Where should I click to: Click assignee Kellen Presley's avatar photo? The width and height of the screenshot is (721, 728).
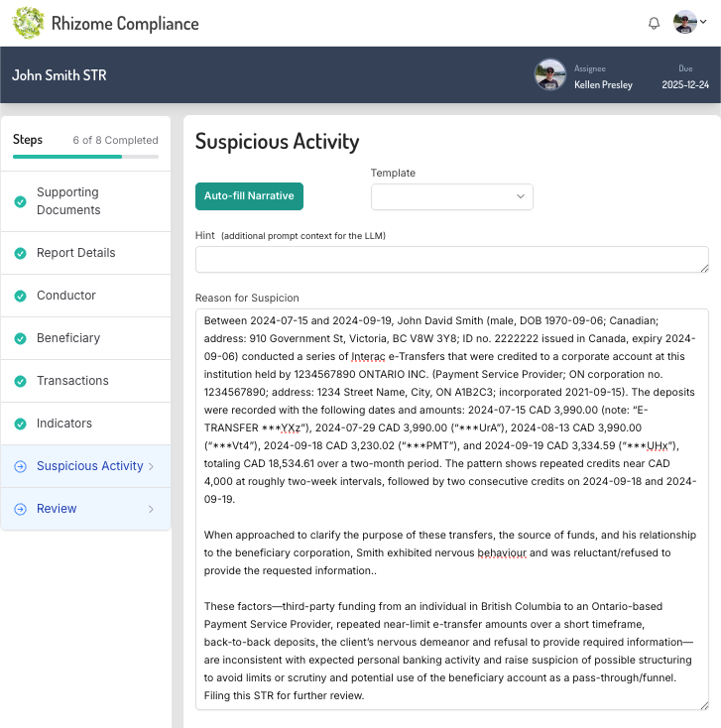tap(549, 75)
